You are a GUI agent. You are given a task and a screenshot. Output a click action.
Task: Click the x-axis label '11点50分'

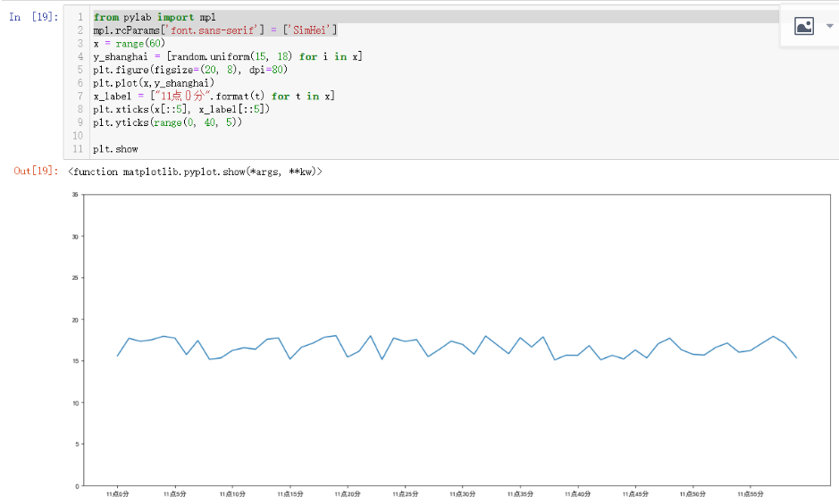click(x=692, y=494)
